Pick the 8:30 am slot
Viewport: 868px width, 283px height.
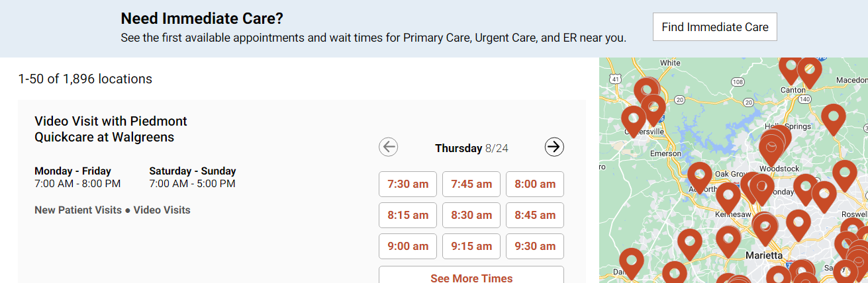tap(471, 215)
